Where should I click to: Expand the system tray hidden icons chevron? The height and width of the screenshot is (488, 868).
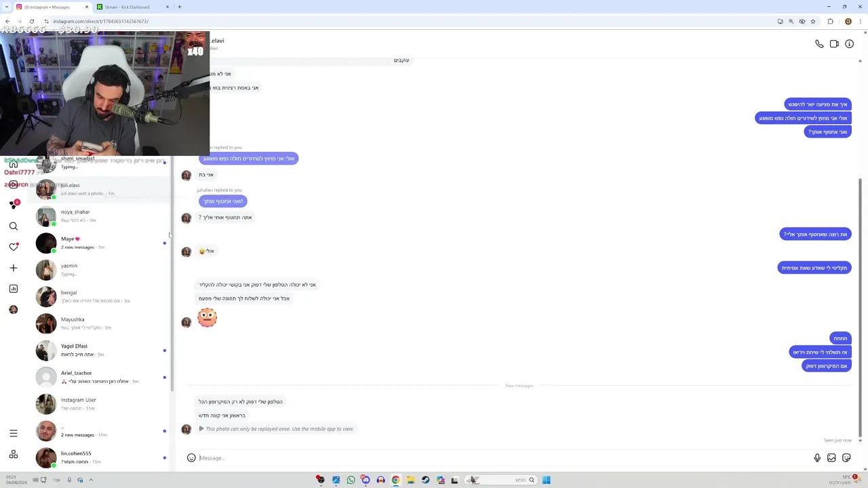click(91, 480)
